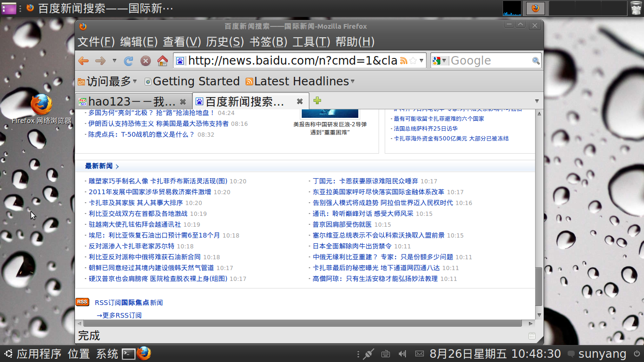The height and width of the screenshot is (362, 644).
Task: Open news 卡扎菲及其家族 其人其事大排序
Action: (x=136, y=203)
